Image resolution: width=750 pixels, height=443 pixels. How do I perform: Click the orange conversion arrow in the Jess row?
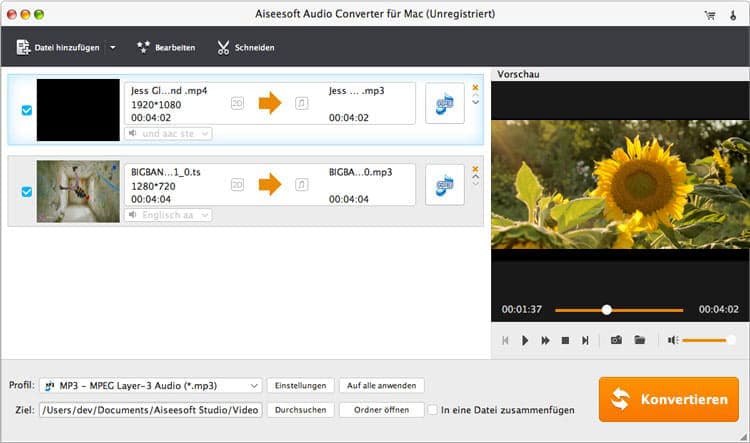270,103
